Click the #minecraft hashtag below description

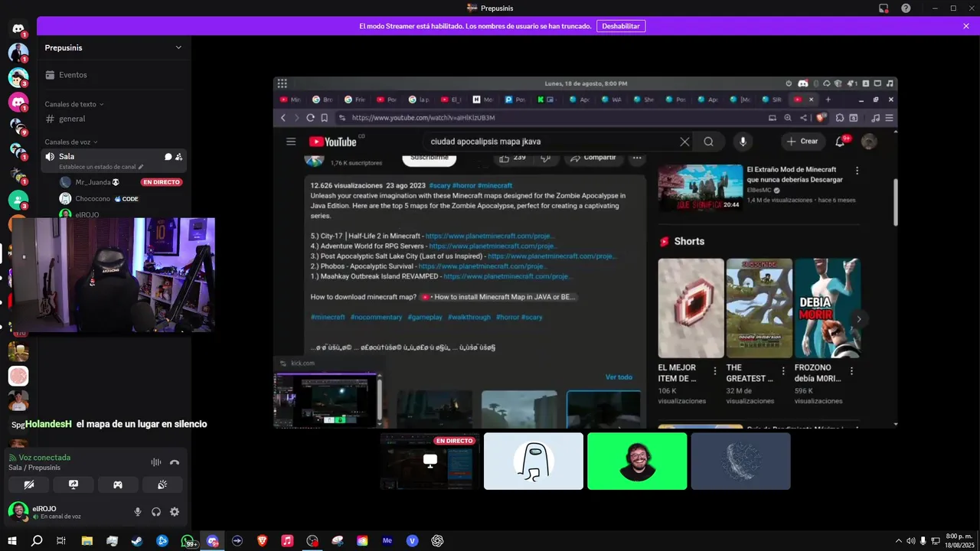click(328, 317)
